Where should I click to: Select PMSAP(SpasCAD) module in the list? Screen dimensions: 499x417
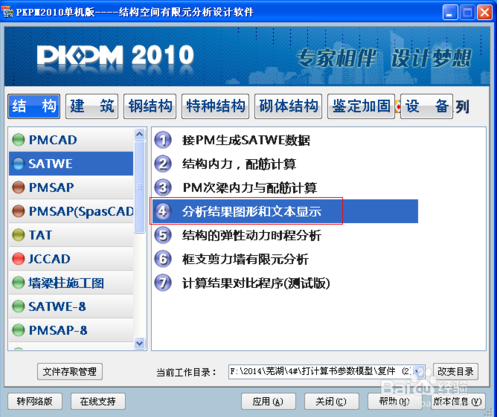click(71, 211)
